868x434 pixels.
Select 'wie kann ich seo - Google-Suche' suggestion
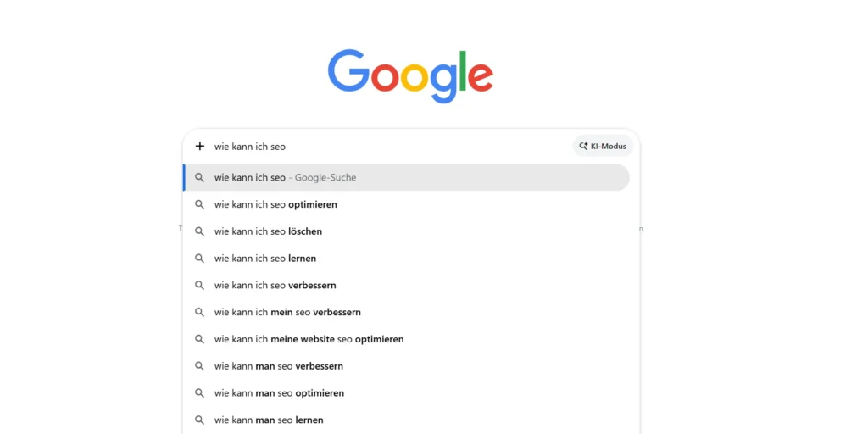point(285,178)
